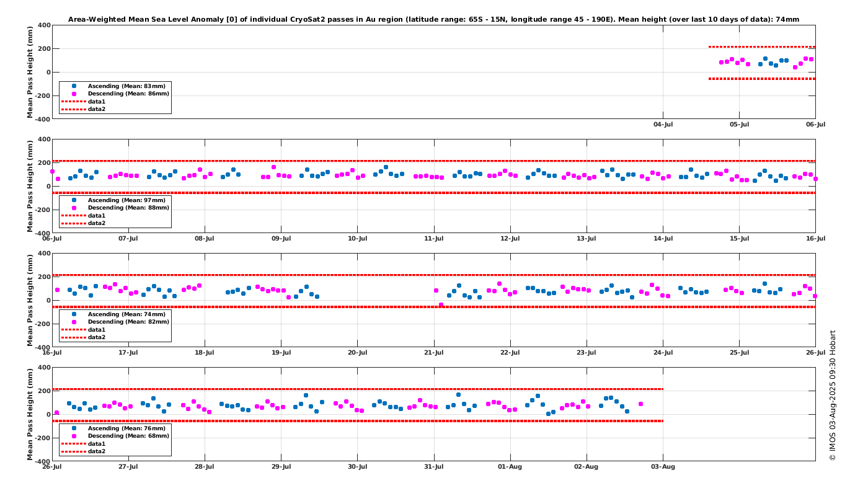Click the '13-Jul' date tick label
Viewport: 868px width, 496px height.
coord(587,239)
